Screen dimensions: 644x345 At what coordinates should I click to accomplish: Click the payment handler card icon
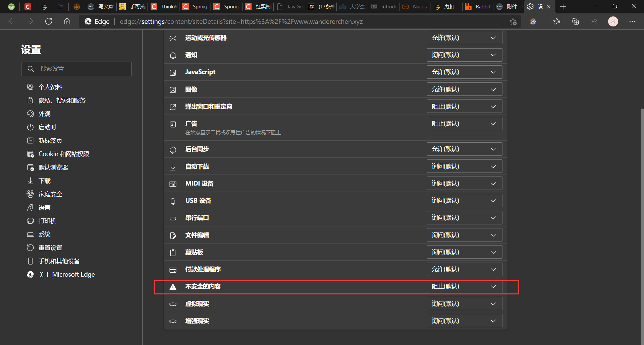pyautogui.click(x=173, y=270)
